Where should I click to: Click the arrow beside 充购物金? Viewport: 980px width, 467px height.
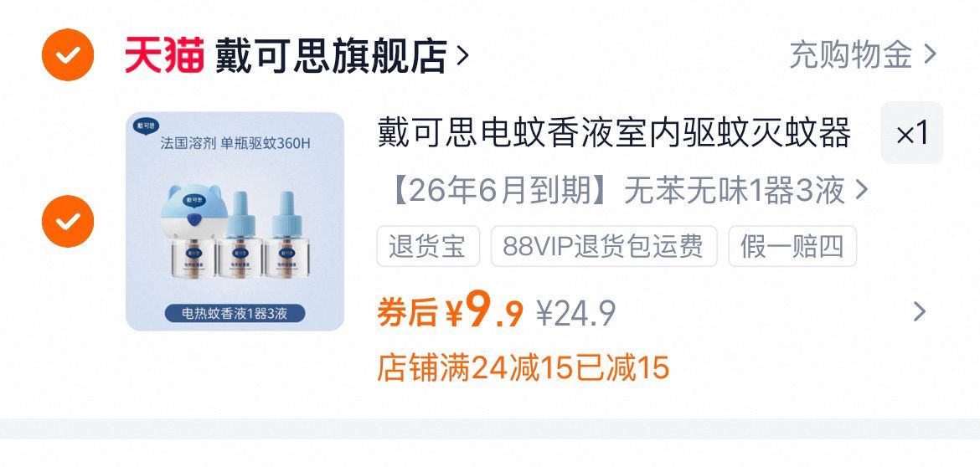pos(930,55)
